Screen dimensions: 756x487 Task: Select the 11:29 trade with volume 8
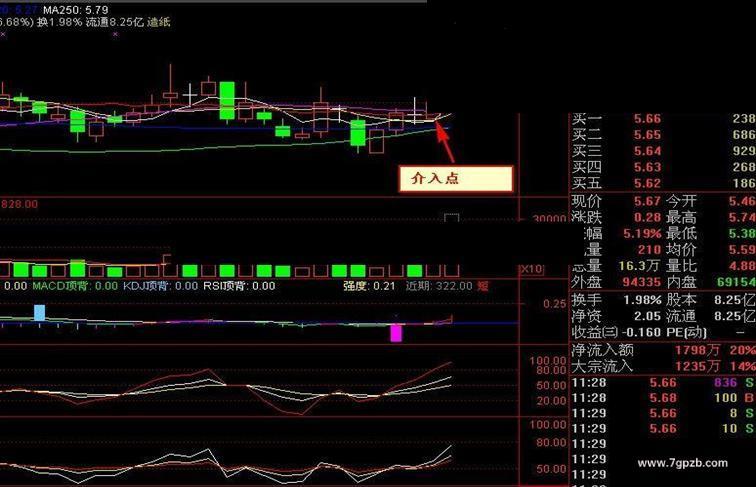click(663, 413)
